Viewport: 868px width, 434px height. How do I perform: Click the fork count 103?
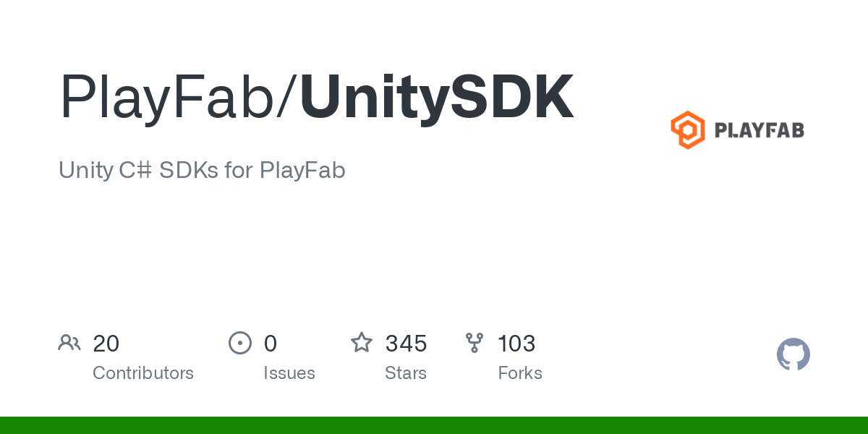click(516, 344)
